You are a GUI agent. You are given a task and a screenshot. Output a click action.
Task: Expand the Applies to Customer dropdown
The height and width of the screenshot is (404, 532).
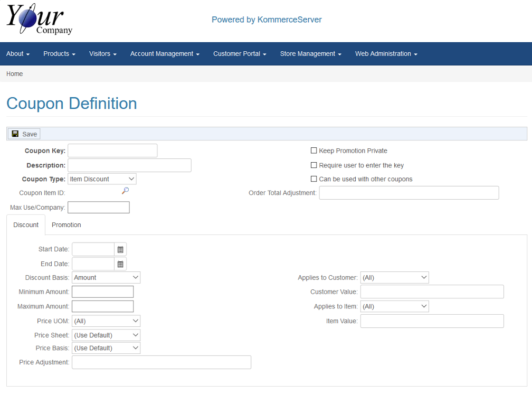(x=394, y=278)
